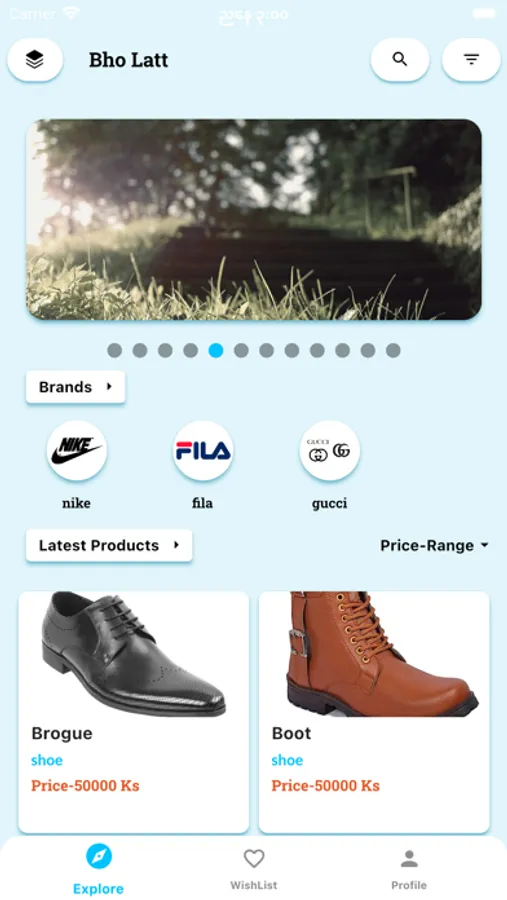Tap the banner carousel image
The image size is (507, 900).
tap(254, 219)
